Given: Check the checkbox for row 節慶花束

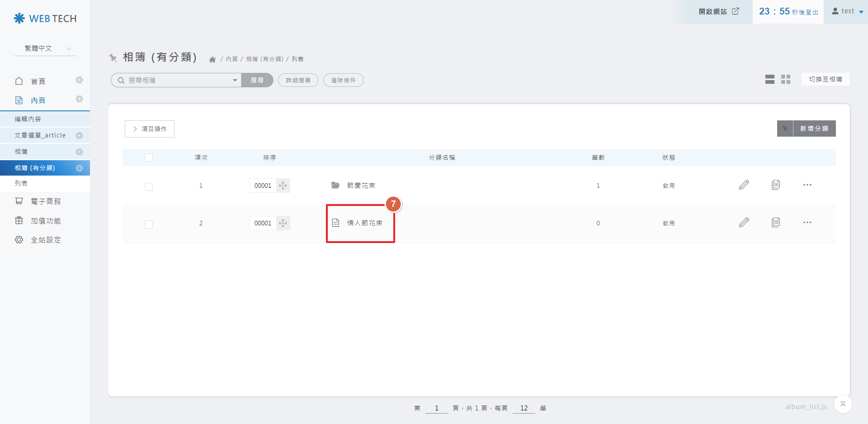Looking at the screenshot, I should [149, 186].
